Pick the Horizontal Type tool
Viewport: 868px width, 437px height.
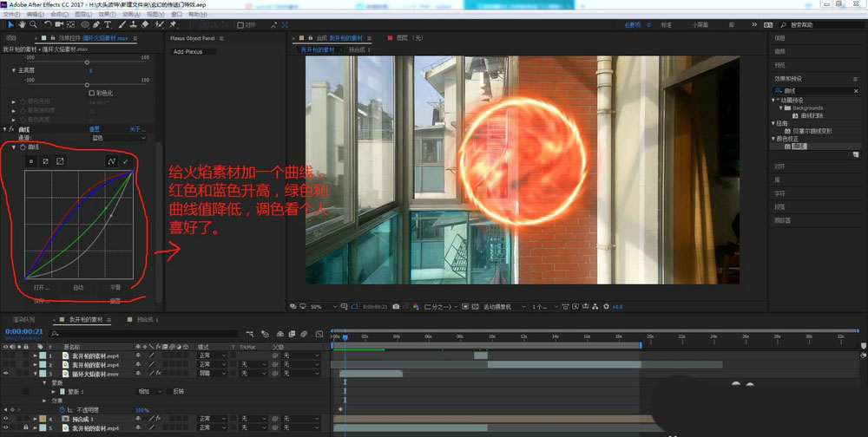tap(108, 25)
